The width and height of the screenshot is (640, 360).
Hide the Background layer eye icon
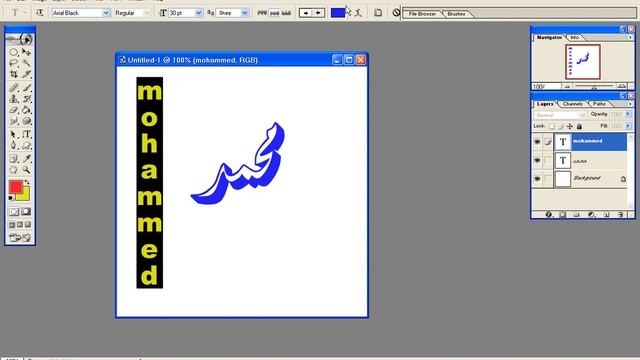pyautogui.click(x=537, y=179)
